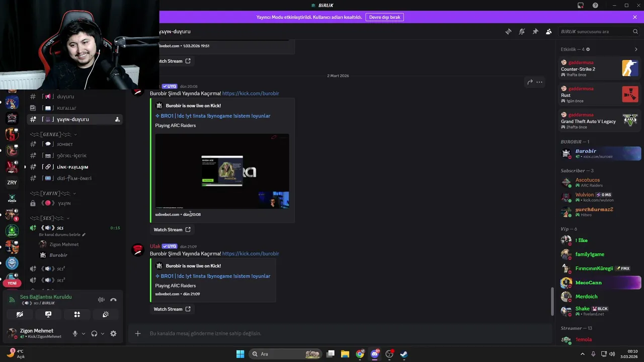Viewport: 644px width, 362px height.
Task: Open pinned messages pin icon
Action: click(x=535, y=31)
